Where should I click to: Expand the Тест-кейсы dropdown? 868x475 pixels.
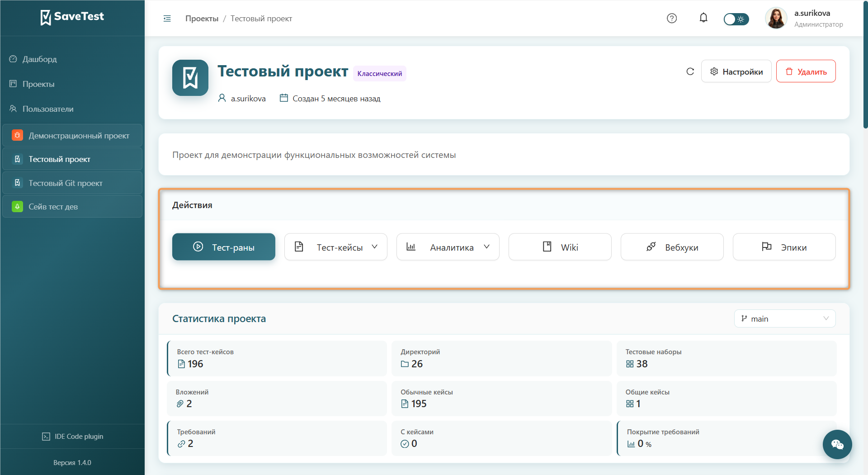tap(336, 247)
